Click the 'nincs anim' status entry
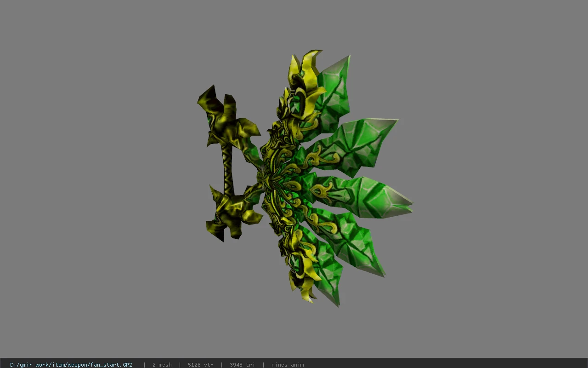Viewport: 588px width, 368px height. coord(288,365)
